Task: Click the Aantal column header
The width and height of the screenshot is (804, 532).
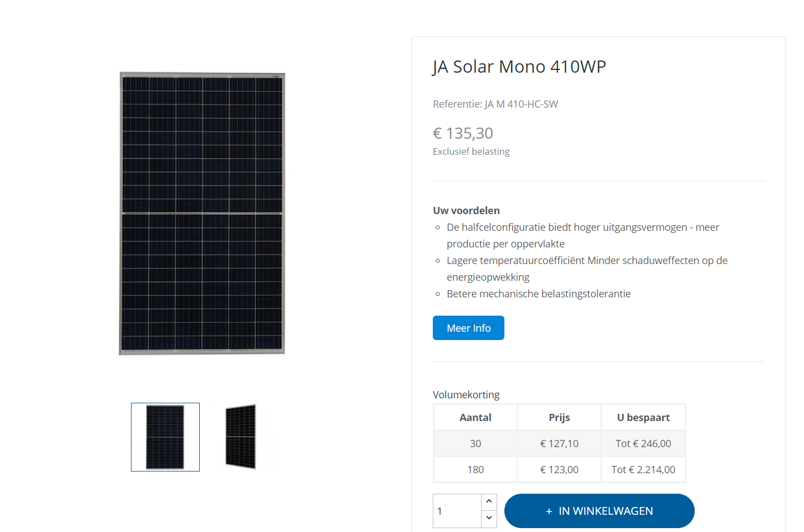Action: (476, 417)
